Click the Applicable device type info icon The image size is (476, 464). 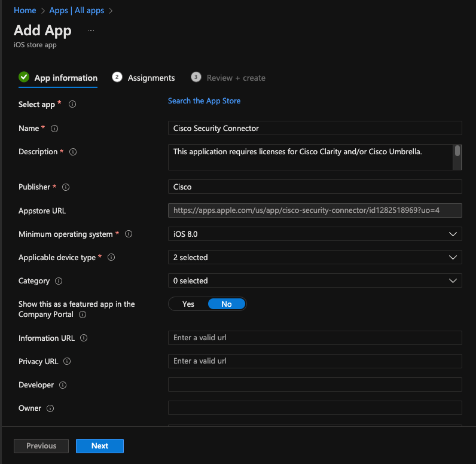click(111, 258)
